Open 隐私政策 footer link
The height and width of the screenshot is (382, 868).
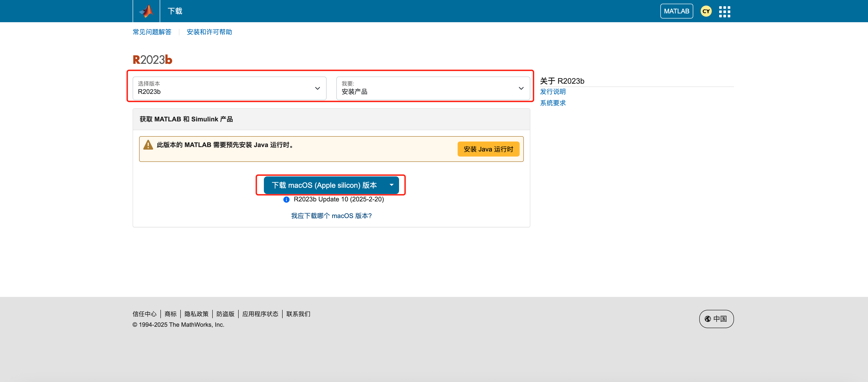pos(197,314)
